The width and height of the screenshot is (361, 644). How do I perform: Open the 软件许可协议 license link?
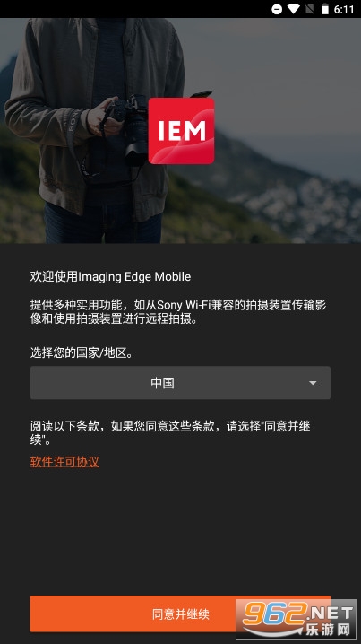pos(64,462)
